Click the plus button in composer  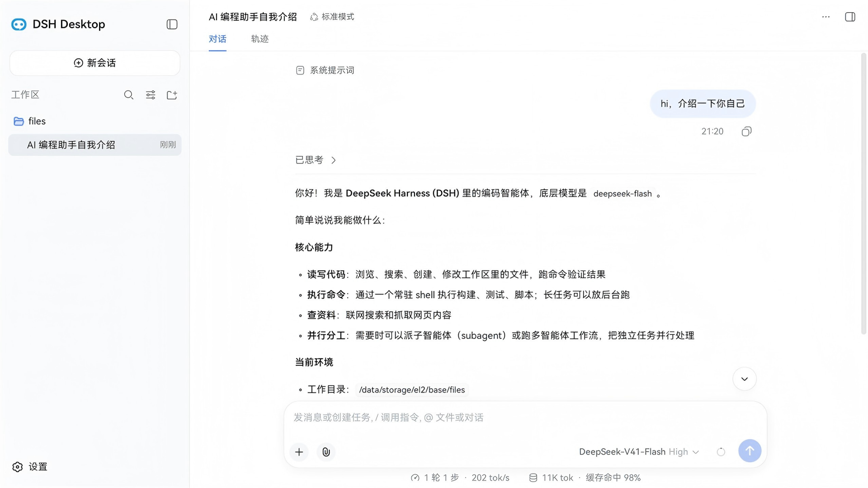click(x=299, y=452)
